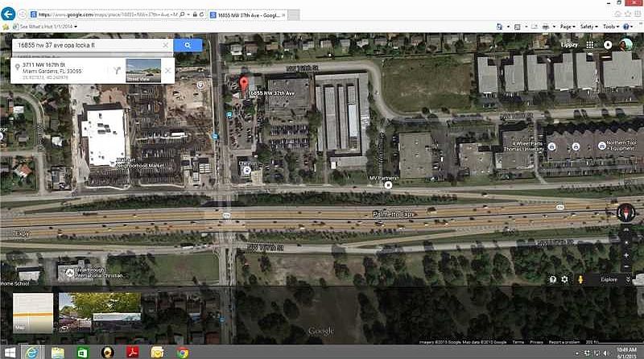The height and width of the screenshot is (359, 644).
Task: Click the compass rotation control
Action: (626, 213)
